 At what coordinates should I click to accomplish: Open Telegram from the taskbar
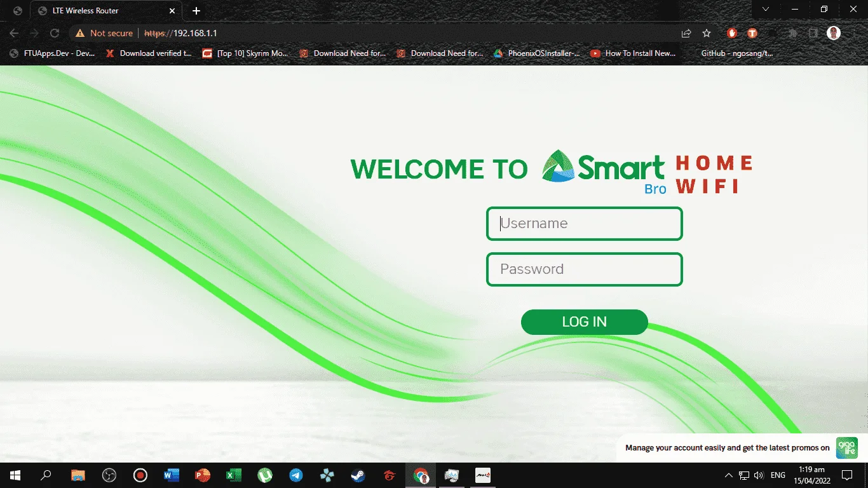tap(296, 475)
